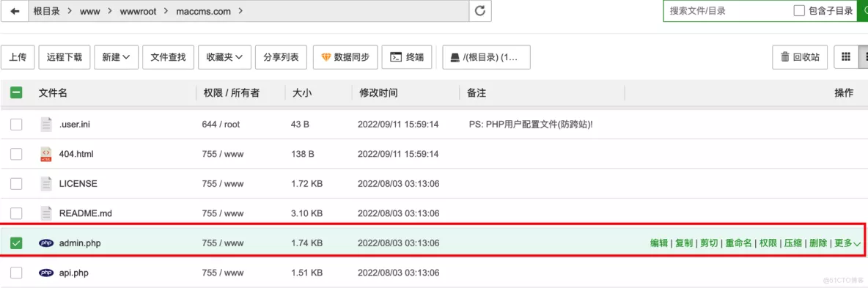Click 压缩 for admin.php
The height and width of the screenshot is (288, 868).
coord(793,243)
